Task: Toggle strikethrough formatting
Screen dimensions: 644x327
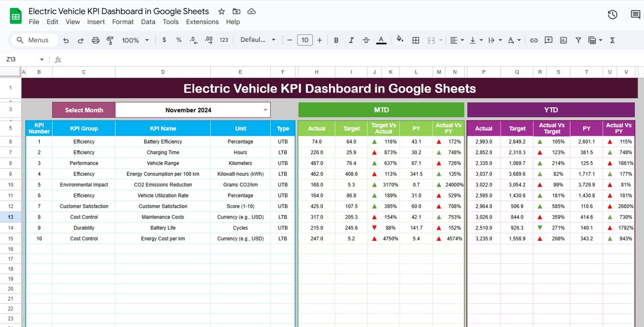Action: coord(366,40)
